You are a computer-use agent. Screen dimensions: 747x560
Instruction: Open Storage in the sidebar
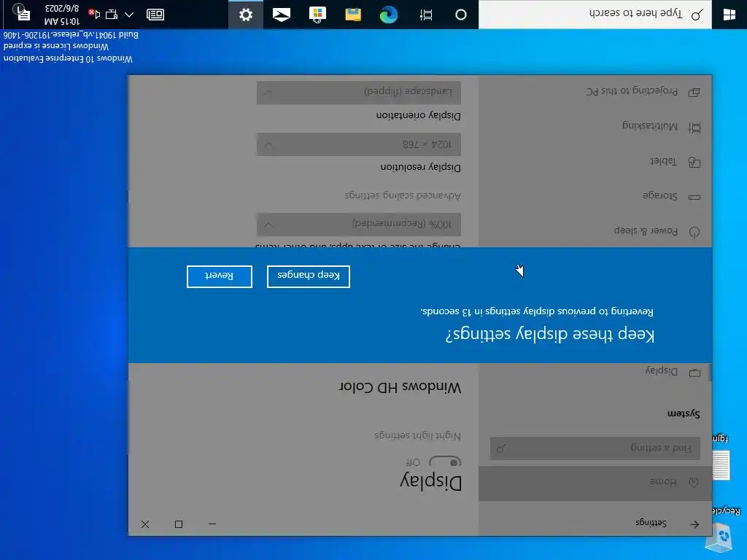(x=595, y=196)
